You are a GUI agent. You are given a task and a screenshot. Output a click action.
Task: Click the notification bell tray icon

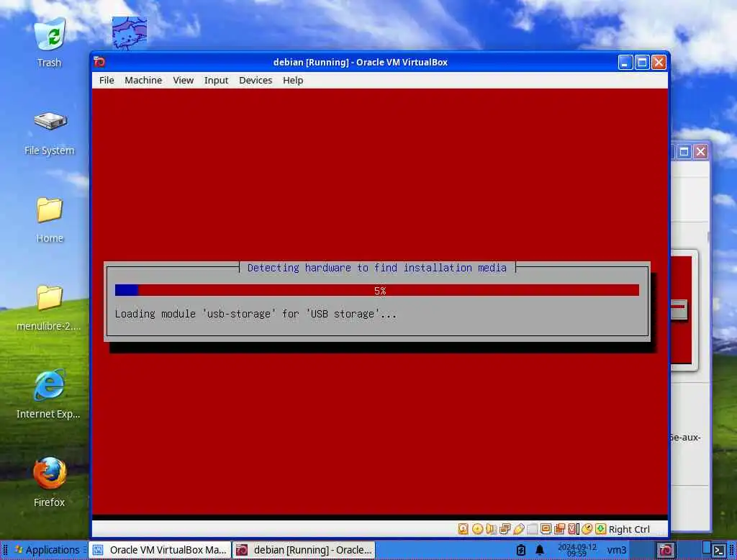tap(540, 550)
